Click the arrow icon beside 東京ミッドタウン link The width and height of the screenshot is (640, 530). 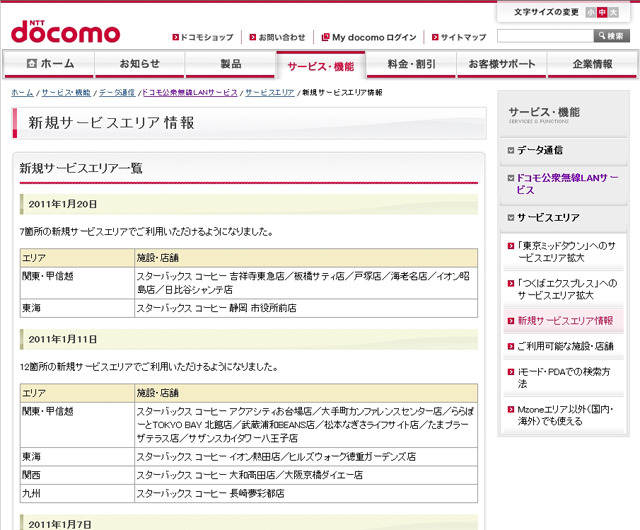click(511, 246)
